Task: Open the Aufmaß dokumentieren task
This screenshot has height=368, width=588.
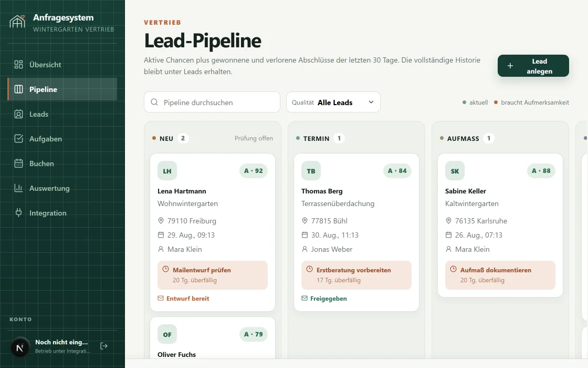Action: (500, 275)
